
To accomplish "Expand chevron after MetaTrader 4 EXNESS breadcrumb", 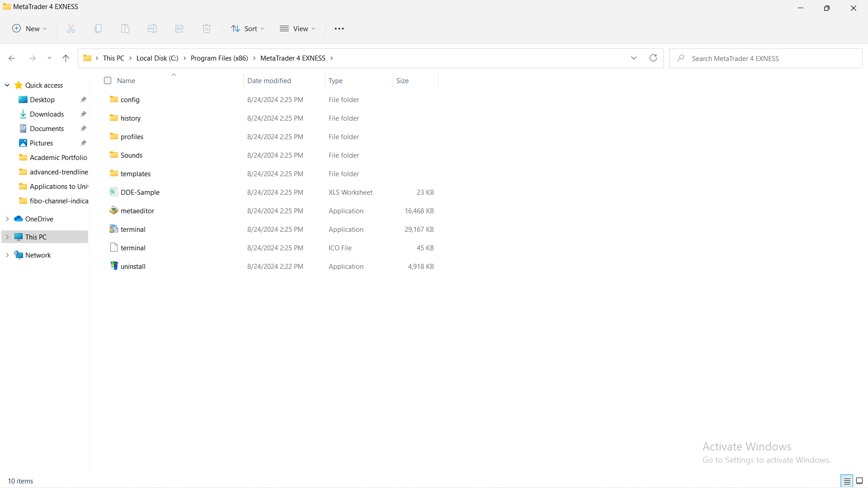I will click(331, 58).
